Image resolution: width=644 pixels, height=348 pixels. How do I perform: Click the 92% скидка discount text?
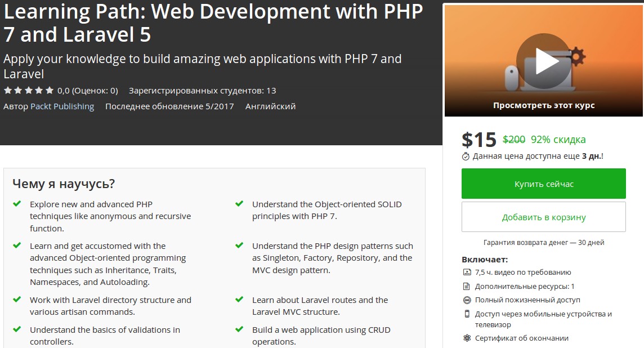(x=558, y=140)
